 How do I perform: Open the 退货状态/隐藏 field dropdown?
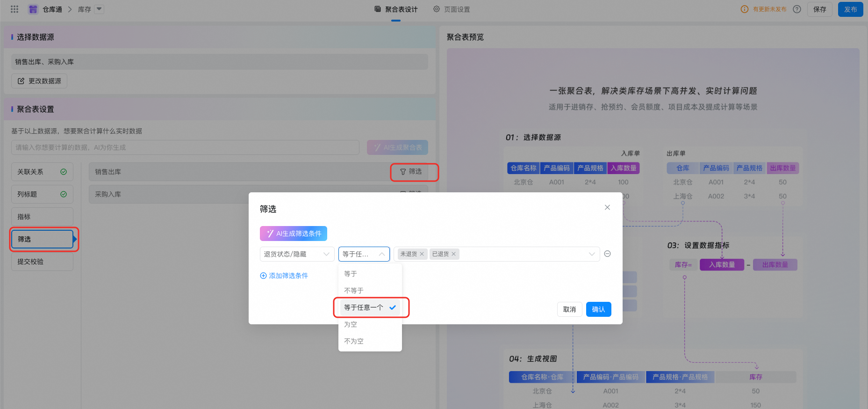click(x=297, y=254)
